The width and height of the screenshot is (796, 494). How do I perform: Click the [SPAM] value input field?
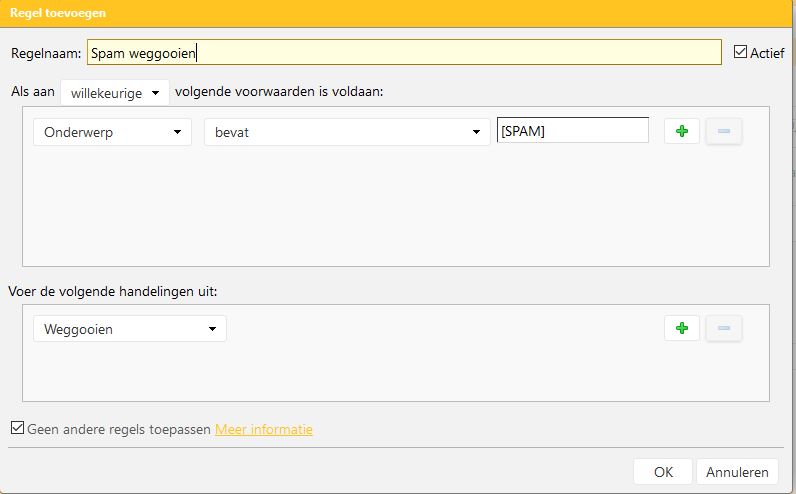[572, 131]
